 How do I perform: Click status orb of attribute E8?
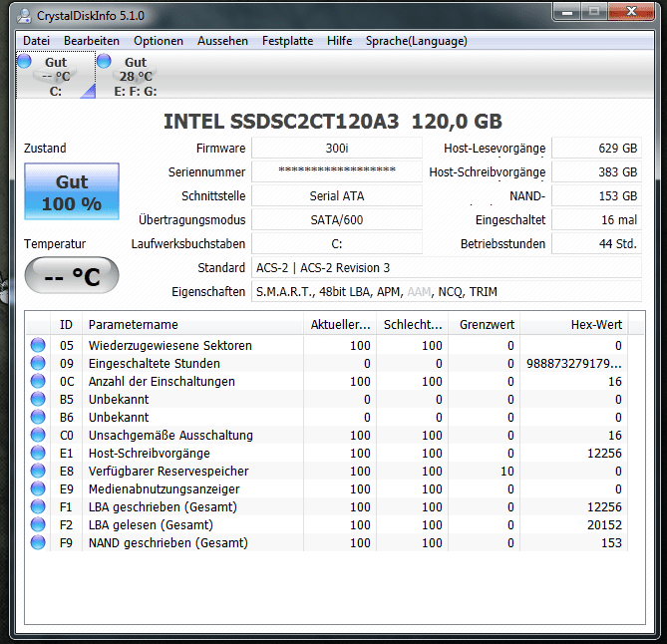point(38,471)
